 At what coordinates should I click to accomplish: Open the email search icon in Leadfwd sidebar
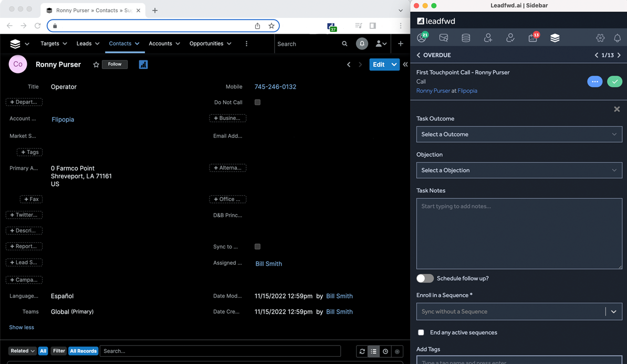tap(443, 38)
